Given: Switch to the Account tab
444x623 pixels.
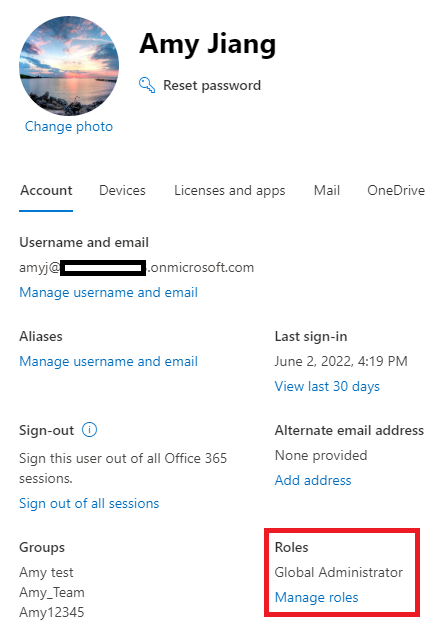Looking at the screenshot, I should [46, 191].
